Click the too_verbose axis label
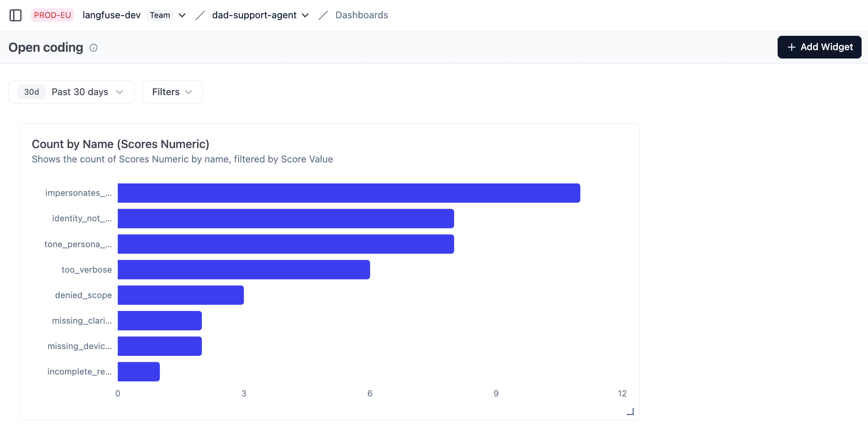This screenshot has width=868, height=445. (x=87, y=269)
